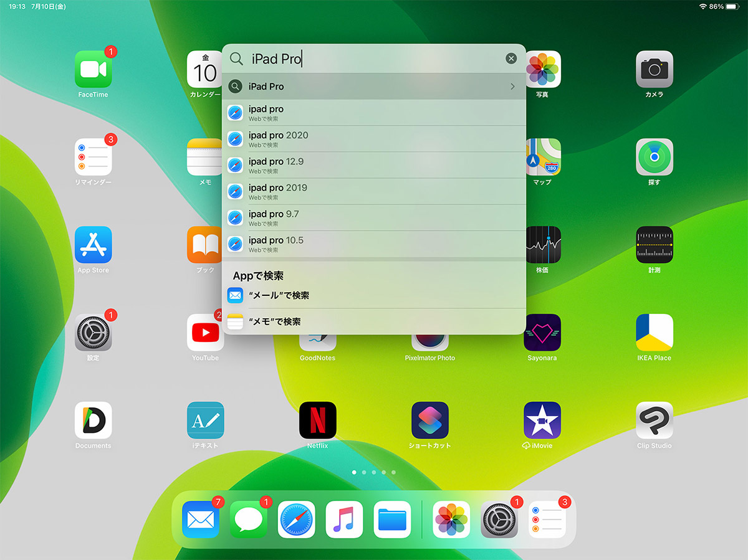Screen dimensions: 748x560
Task: Choose the "ipad pro 2020" web suggestion
Action: [x=374, y=139]
